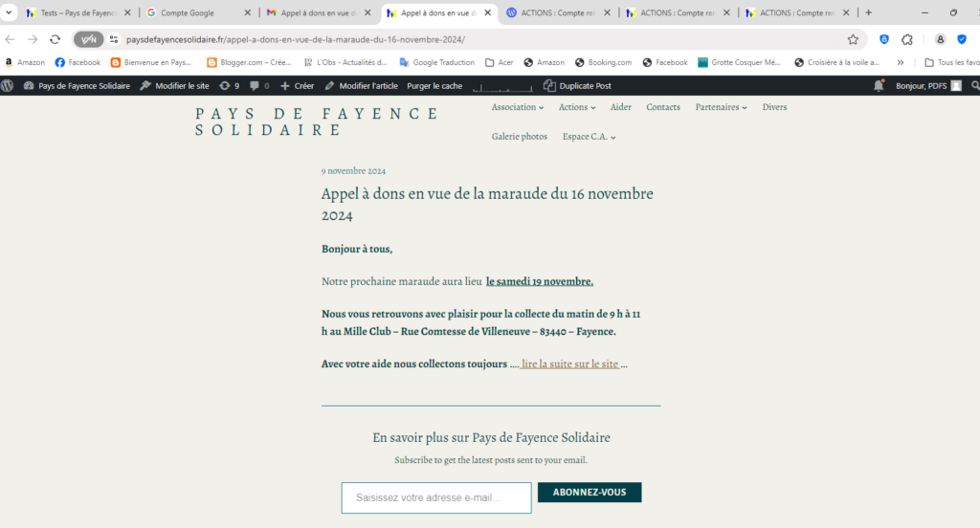This screenshot has height=528, width=980.
Task: Open the Google Traduction bookmark
Action: pos(436,62)
